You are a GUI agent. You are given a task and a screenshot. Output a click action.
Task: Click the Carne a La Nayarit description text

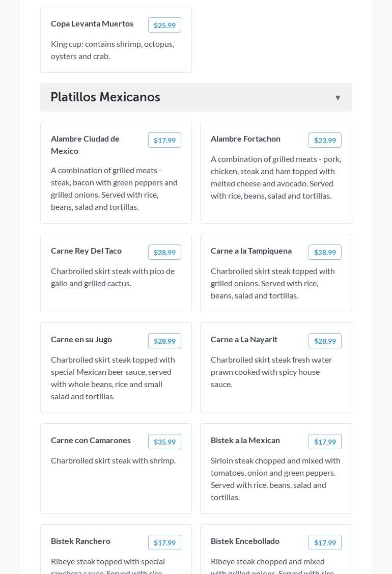[x=271, y=372]
